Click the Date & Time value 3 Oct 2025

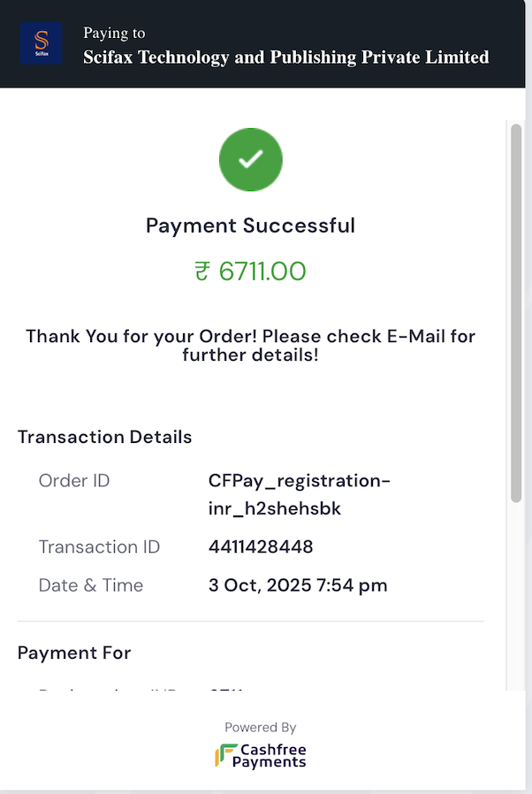tap(298, 584)
